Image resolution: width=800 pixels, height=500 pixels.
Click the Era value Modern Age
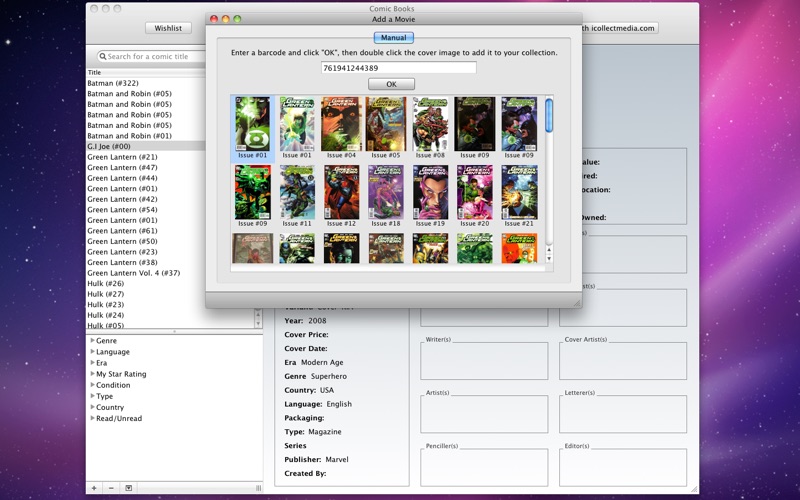pos(322,362)
